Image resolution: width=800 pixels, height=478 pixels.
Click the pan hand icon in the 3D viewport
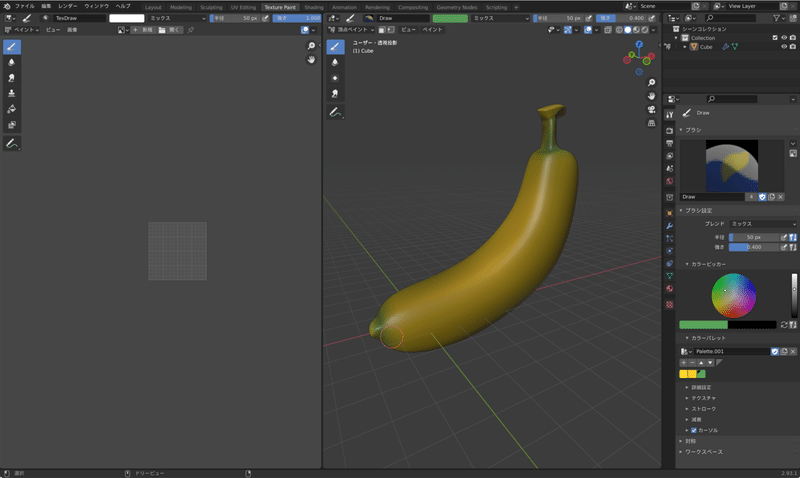pos(652,96)
